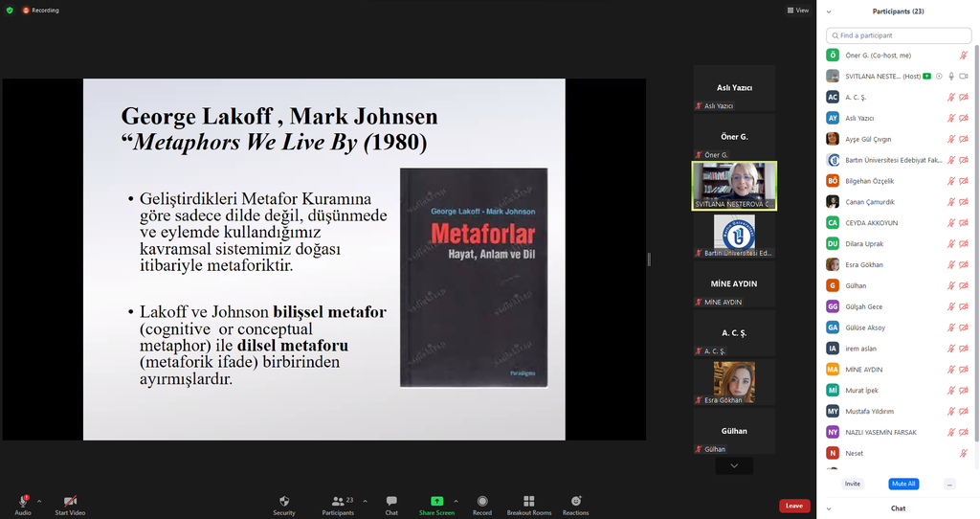Click the CA avatar for CEYDA AKKOYUN

click(x=833, y=222)
